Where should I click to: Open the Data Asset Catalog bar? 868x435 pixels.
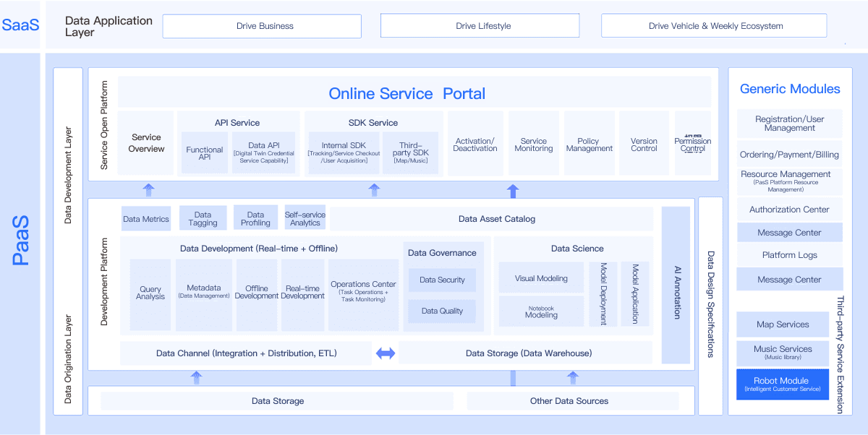coord(496,219)
